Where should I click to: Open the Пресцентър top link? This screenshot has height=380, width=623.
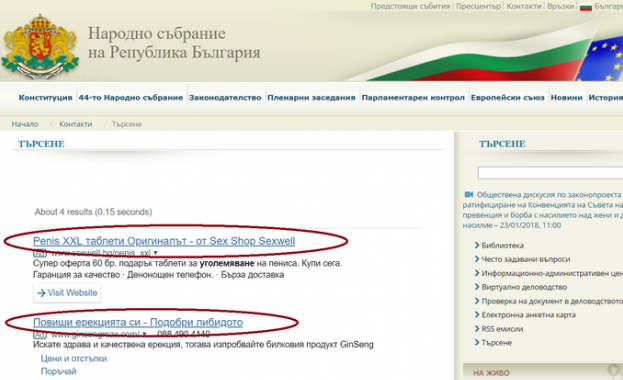[x=478, y=6]
